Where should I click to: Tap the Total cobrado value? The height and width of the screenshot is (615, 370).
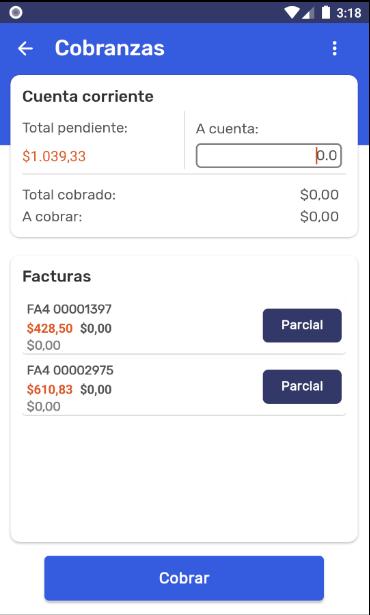pyautogui.click(x=319, y=195)
